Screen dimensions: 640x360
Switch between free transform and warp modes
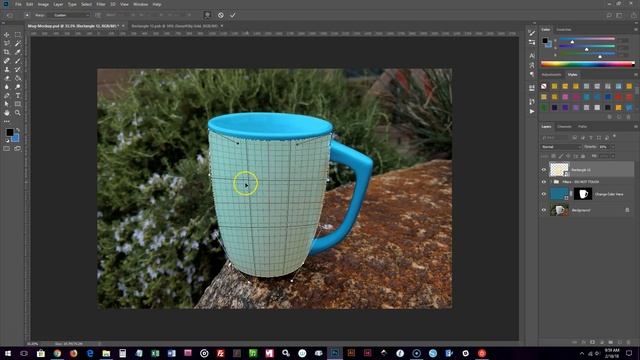(207, 15)
